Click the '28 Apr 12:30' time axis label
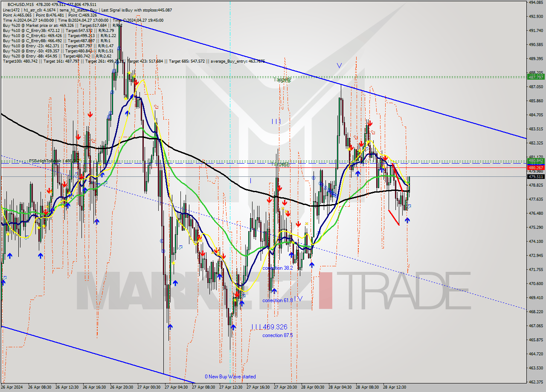 [x=395, y=387]
